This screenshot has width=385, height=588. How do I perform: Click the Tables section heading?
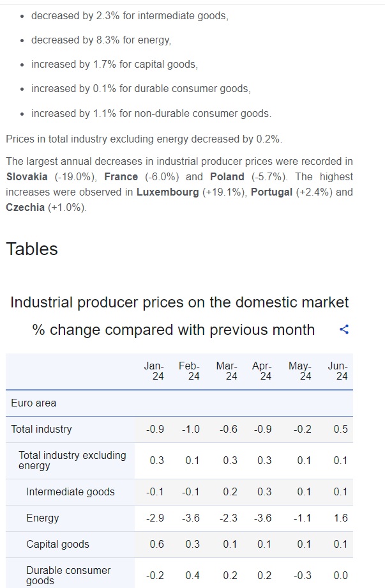coord(32,249)
